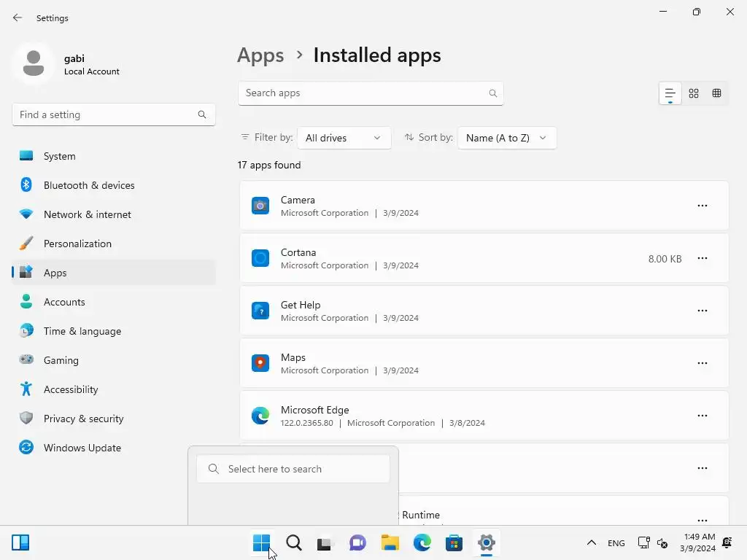Viewport: 747px width, 560px height.
Task: Open more options for Get Help
Action: coord(703,311)
